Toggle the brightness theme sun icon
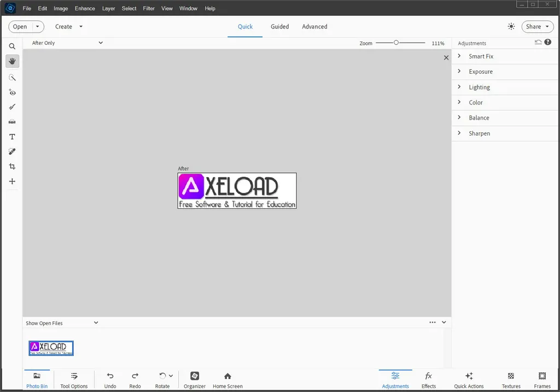Screen dimensions: 560x392 coord(511,26)
